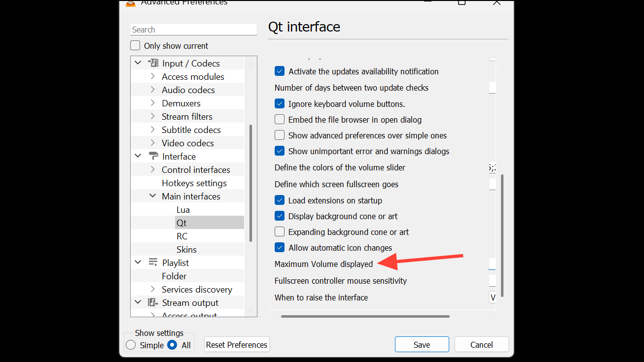Click the Reset Preferences button
This screenshot has height=362, width=644.
(237, 345)
